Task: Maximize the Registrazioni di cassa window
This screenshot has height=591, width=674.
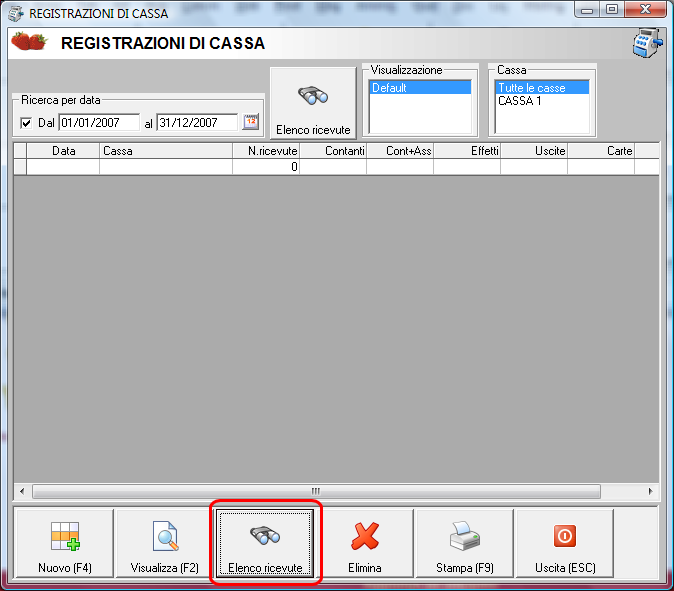Action: tap(612, 9)
